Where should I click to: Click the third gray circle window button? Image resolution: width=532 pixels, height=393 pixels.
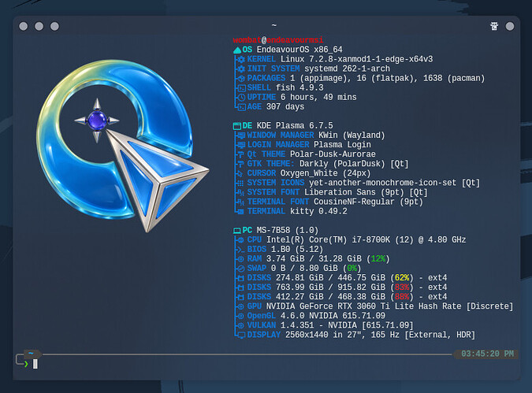pyautogui.click(x=54, y=27)
